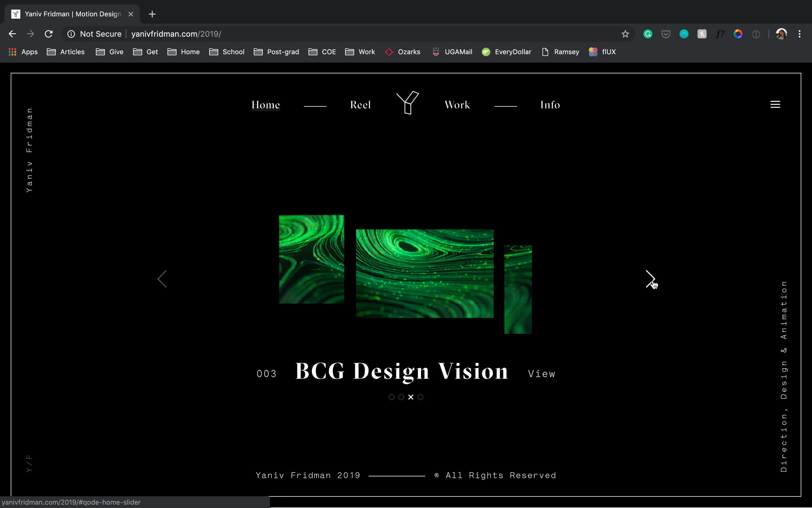The image size is (812, 508).
Task: Open the Grammarly extension icon
Action: (x=648, y=34)
